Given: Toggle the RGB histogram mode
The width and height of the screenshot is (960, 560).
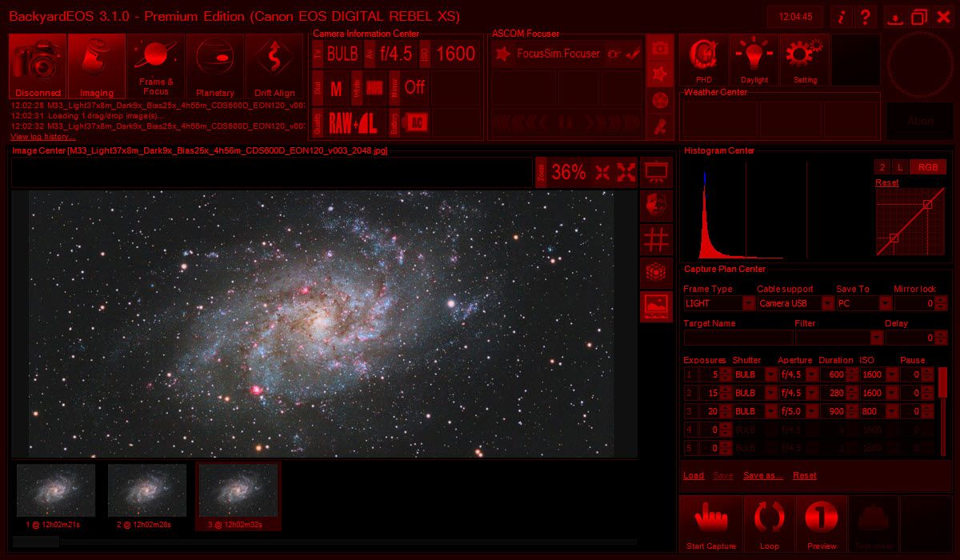Looking at the screenshot, I should (928, 167).
